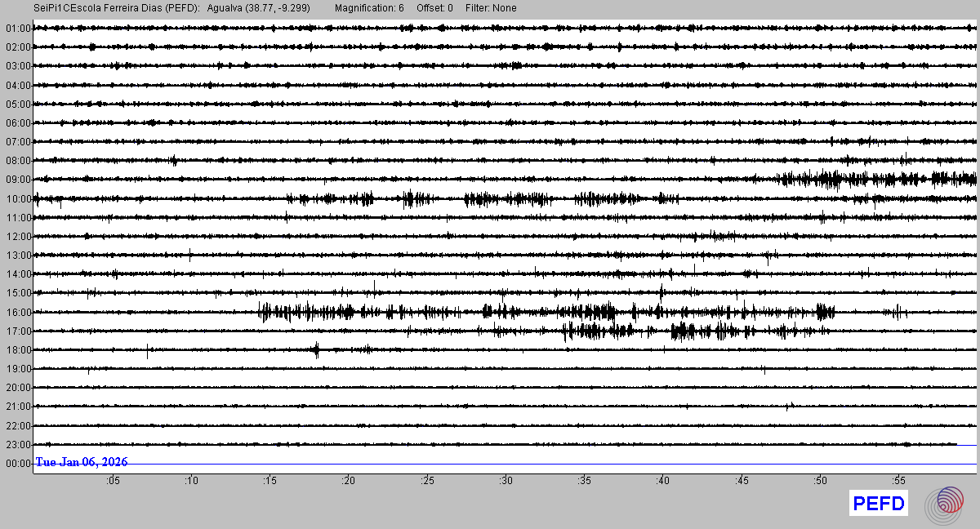980x529 pixels.
Task: Select the 09:00 hour trace label
Action: (17, 180)
